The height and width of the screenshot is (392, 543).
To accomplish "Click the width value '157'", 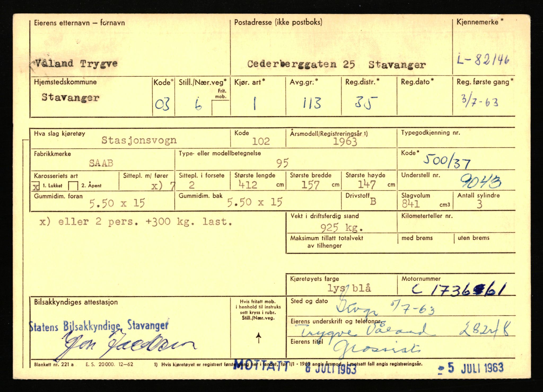I will point(310,185).
